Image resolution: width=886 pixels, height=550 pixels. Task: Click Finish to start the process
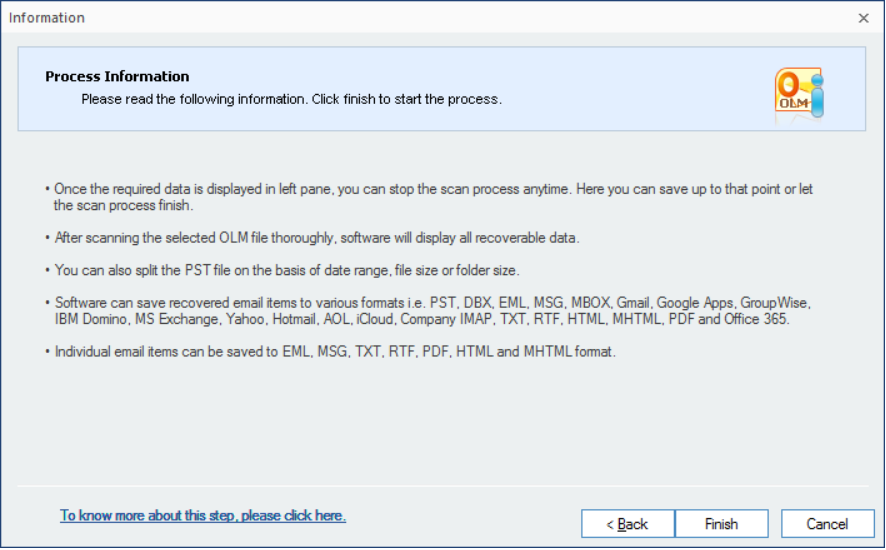(722, 524)
